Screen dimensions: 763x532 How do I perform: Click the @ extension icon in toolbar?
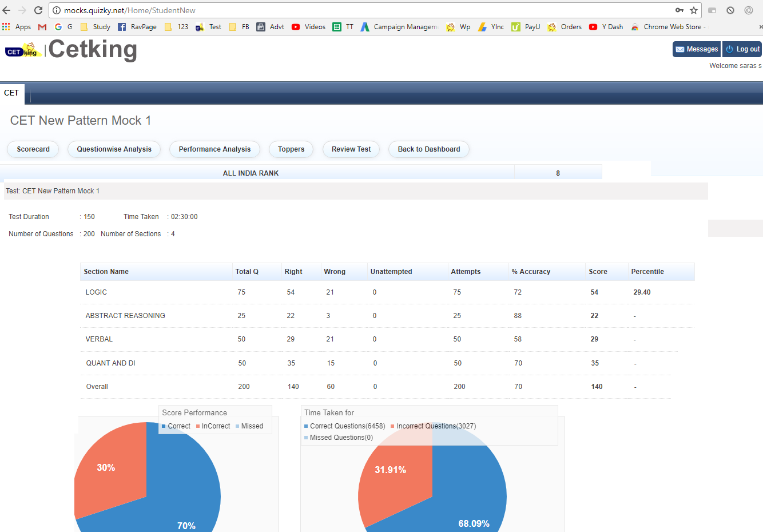[x=749, y=10]
